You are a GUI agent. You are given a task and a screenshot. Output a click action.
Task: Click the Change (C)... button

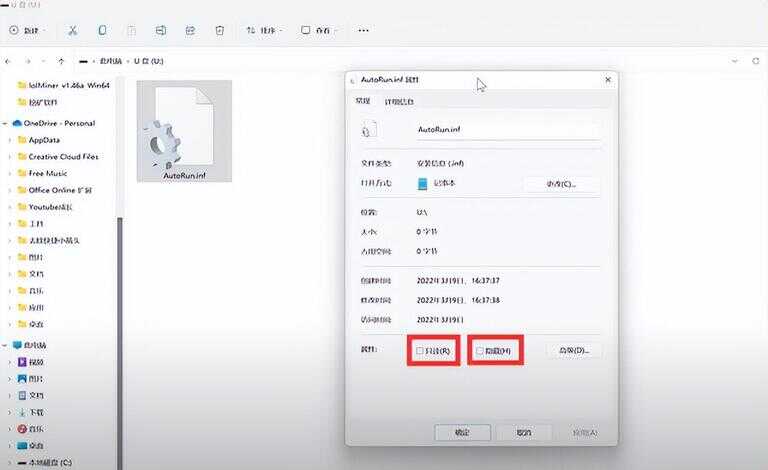point(561,184)
